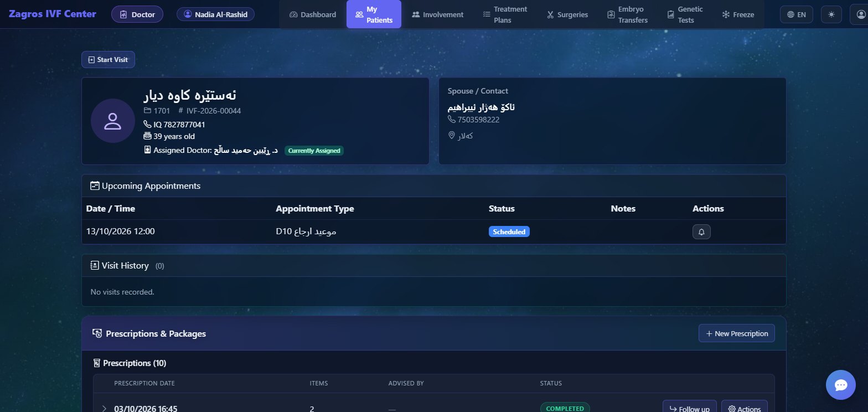Click the Zagros IVF Center logo
Image resolution: width=868 pixels, height=412 pixels.
(x=53, y=14)
